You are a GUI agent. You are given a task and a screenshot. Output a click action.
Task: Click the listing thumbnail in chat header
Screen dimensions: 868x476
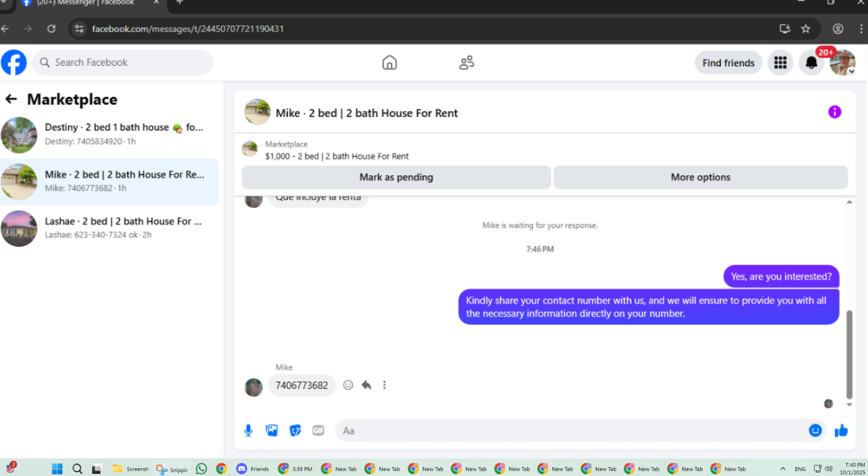click(257, 112)
